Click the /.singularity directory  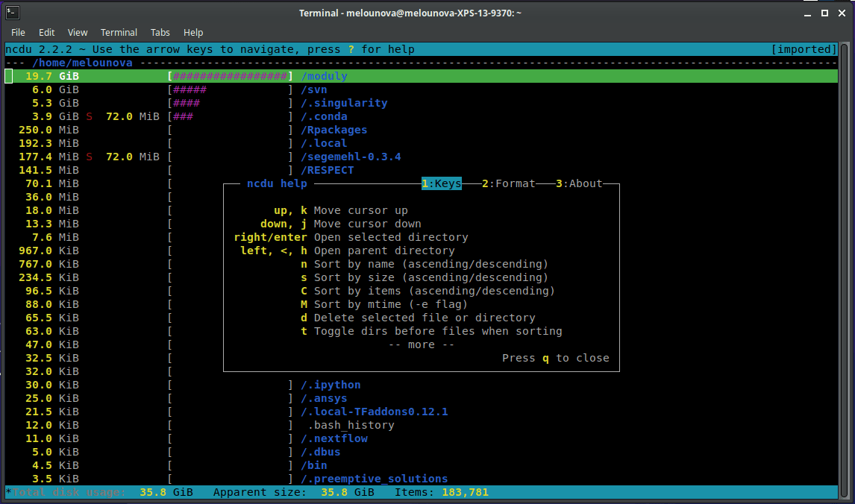pyautogui.click(x=344, y=103)
